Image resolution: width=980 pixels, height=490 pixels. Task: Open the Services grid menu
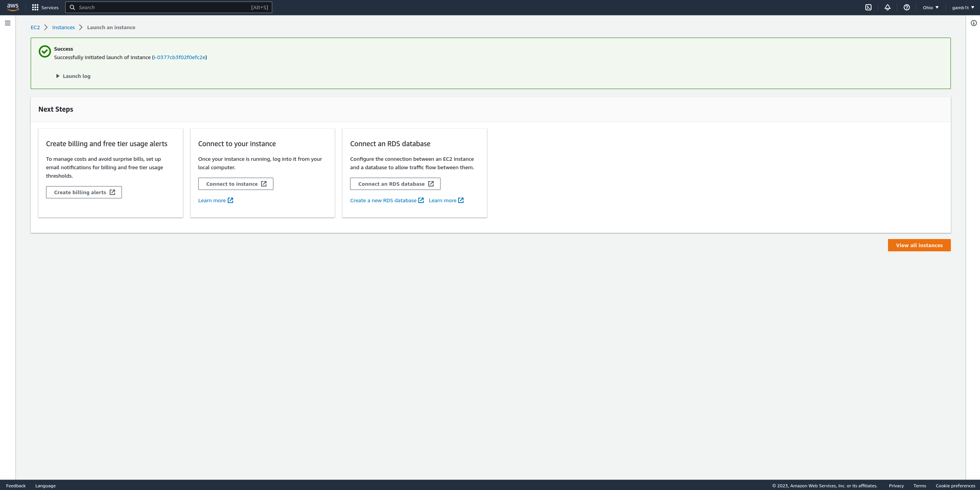pos(45,7)
